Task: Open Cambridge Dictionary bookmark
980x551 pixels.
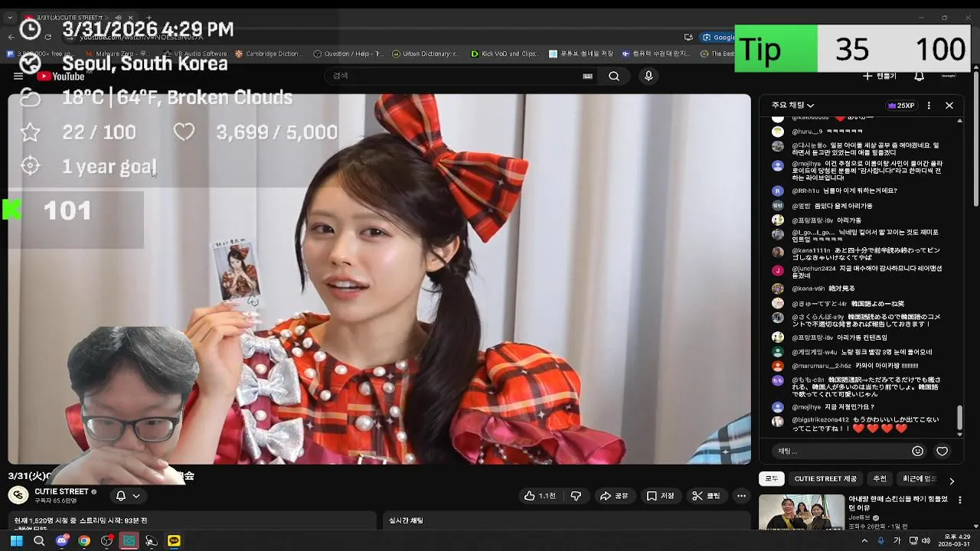Action: click(x=269, y=54)
